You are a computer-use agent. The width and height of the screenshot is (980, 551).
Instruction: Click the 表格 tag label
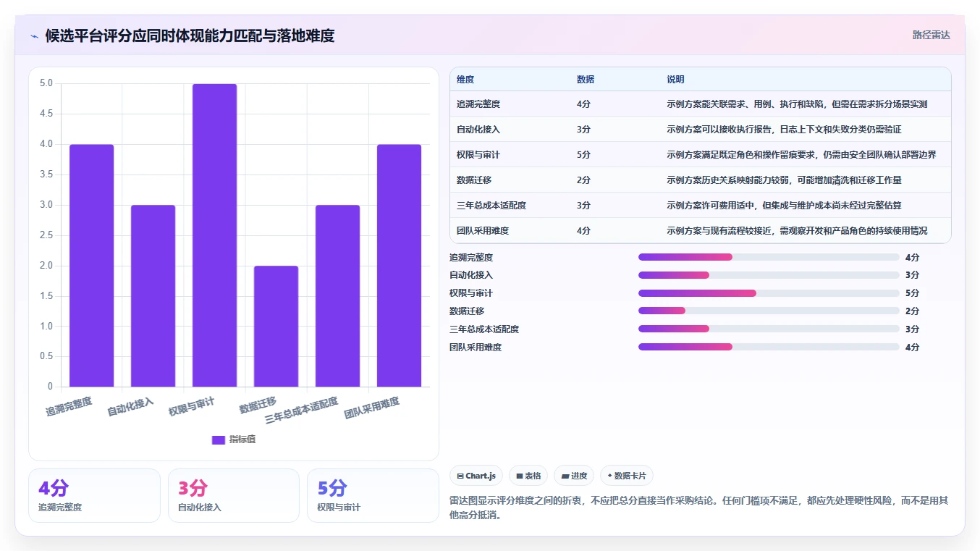coord(533,476)
